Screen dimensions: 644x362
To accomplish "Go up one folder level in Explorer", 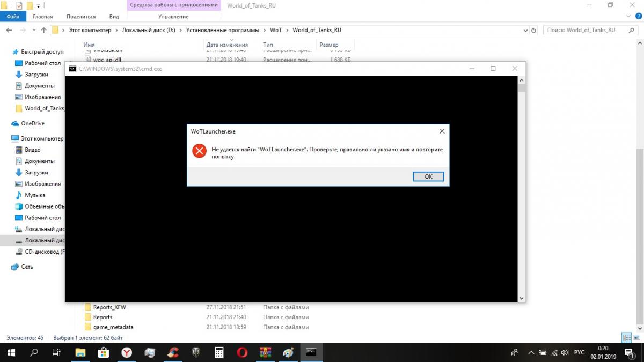I will [44, 30].
